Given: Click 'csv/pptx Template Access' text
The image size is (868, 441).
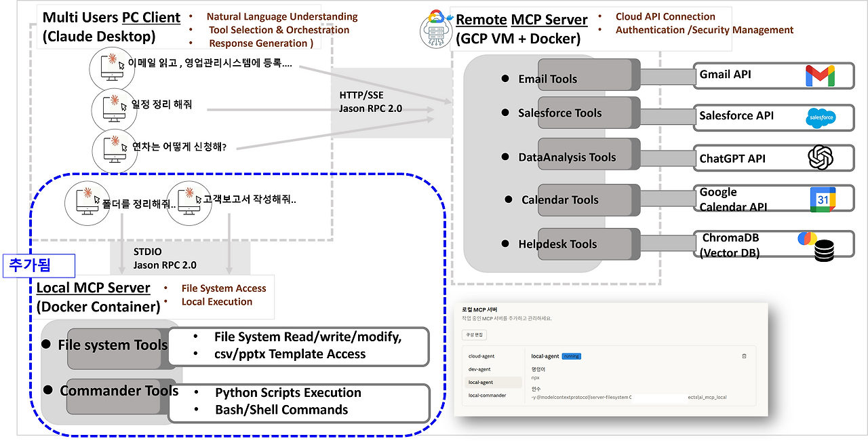Looking at the screenshot, I should point(290,353).
